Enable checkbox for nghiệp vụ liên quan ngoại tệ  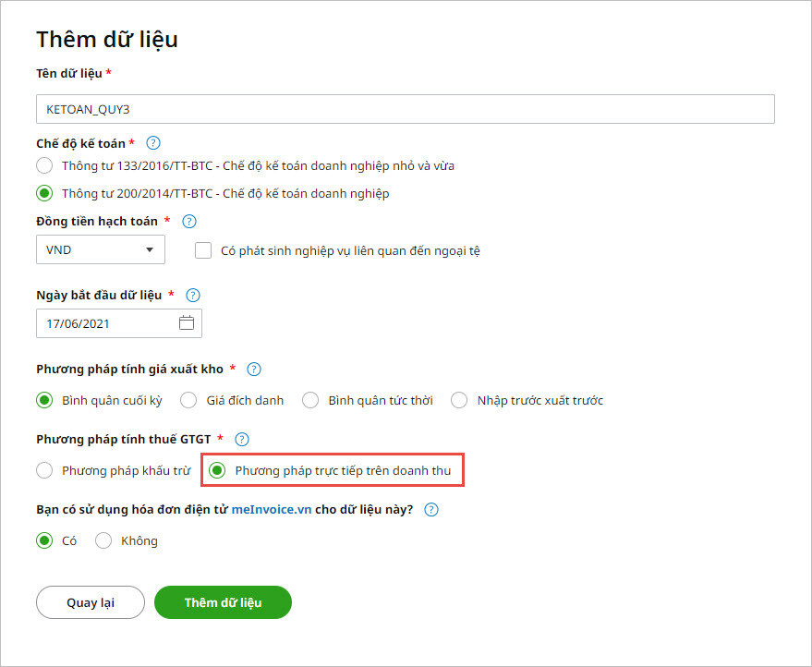coord(204,250)
